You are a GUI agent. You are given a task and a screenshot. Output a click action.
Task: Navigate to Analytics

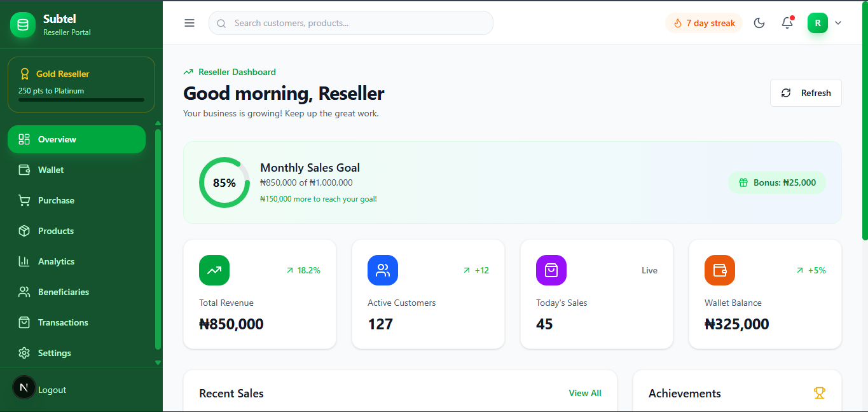[x=76, y=261]
